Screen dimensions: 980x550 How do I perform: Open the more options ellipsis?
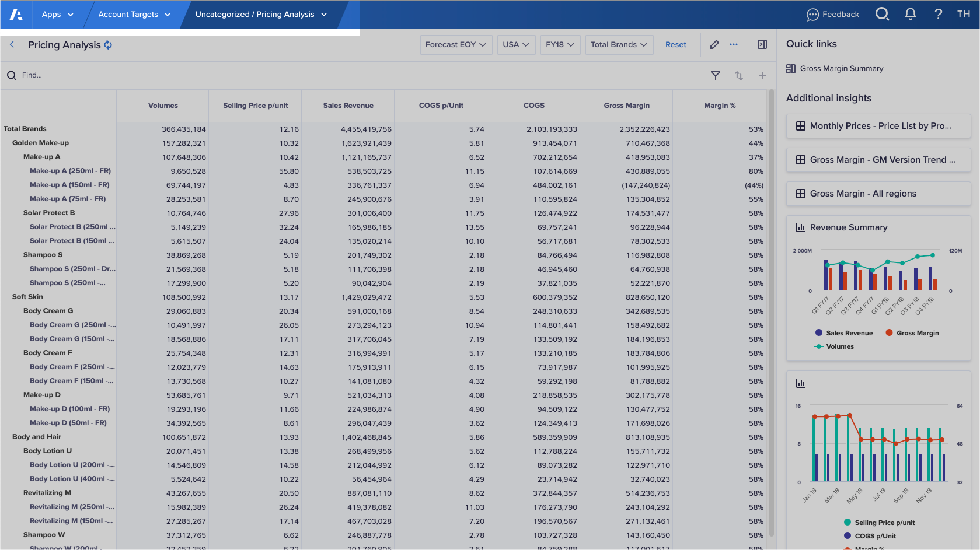pos(734,44)
